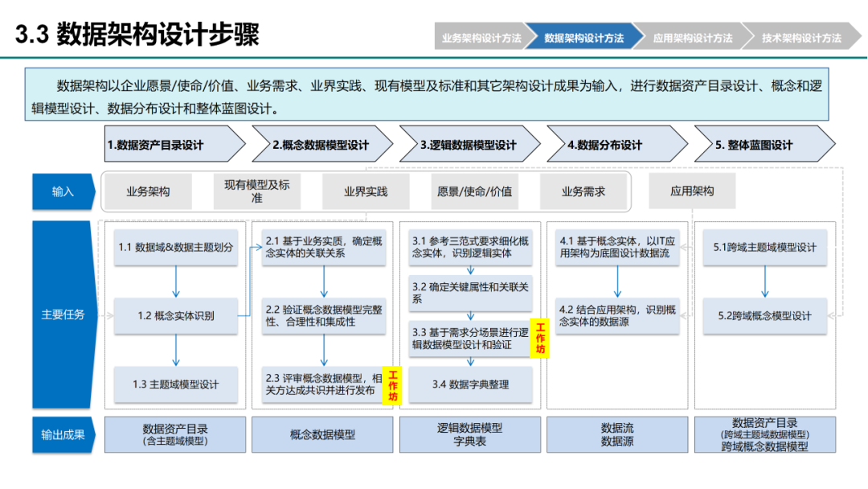
Task: Click the blue intro paragraph about 数据架构
Action: (426, 94)
